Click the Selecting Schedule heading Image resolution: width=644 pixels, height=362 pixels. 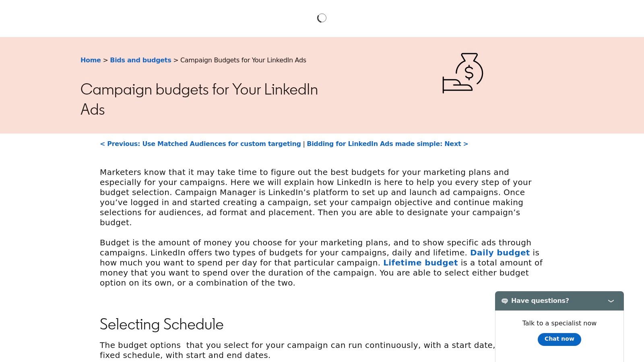pos(161,324)
